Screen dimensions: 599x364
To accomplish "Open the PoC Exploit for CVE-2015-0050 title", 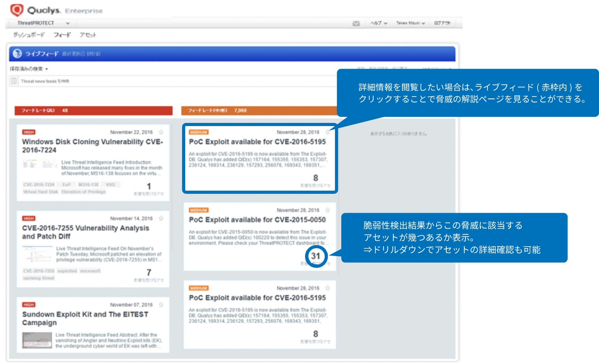I will (257, 219).
